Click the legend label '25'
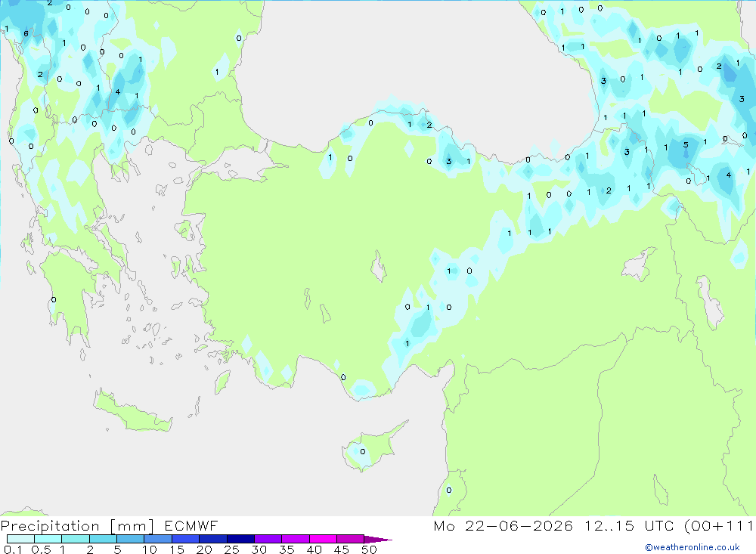The image size is (756, 554). (231, 549)
